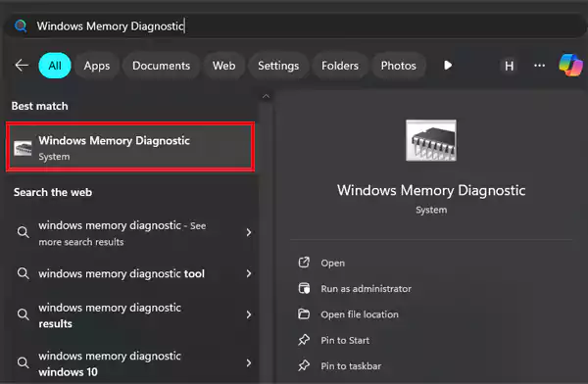Expand chevron for 'windows memory diagnostic windows 10'
This screenshot has width=588, height=384.
[x=249, y=362]
